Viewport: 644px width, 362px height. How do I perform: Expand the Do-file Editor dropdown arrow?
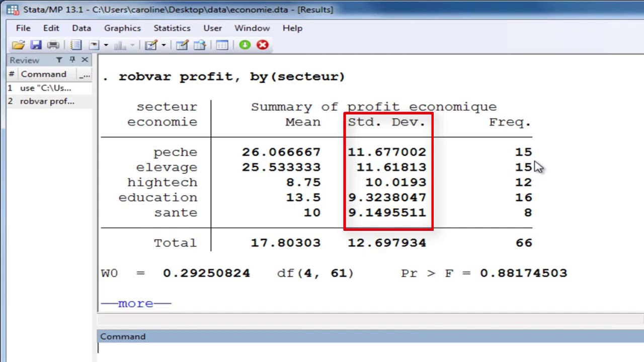pos(163,45)
